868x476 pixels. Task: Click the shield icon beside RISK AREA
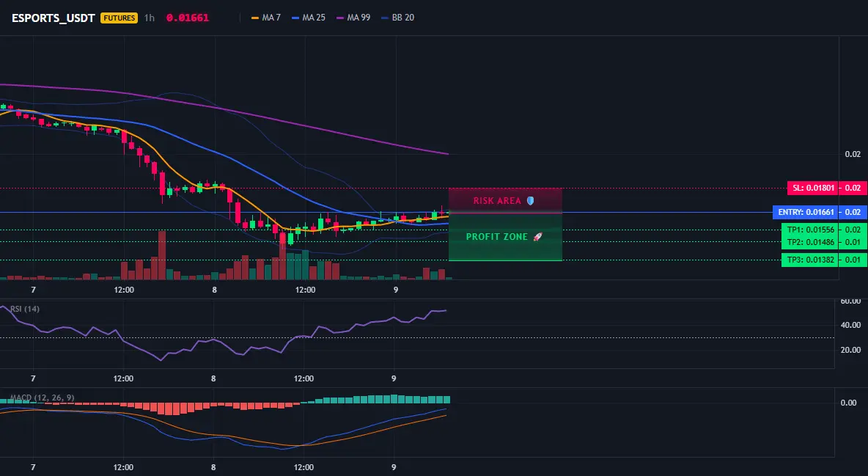pyautogui.click(x=530, y=201)
